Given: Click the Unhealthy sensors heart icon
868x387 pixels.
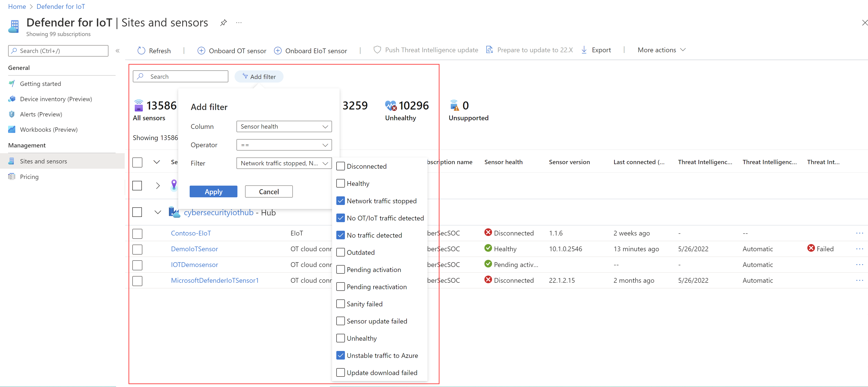Looking at the screenshot, I should pos(391,106).
